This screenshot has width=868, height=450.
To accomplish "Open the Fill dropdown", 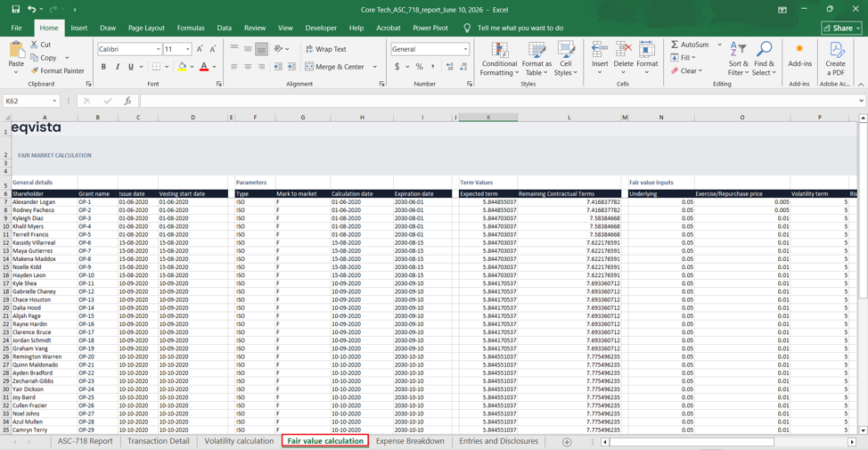I will pyautogui.click(x=684, y=58).
